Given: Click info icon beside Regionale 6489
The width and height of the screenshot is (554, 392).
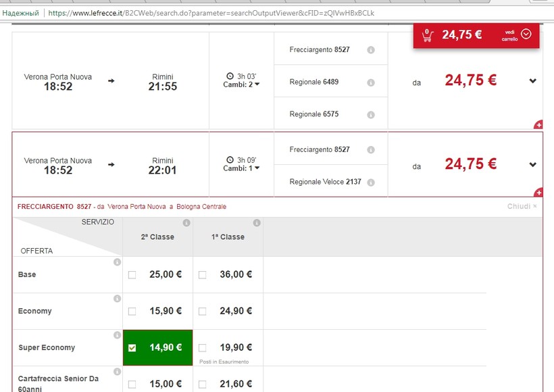Looking at the screenshot, I should [x=370, y=82].
